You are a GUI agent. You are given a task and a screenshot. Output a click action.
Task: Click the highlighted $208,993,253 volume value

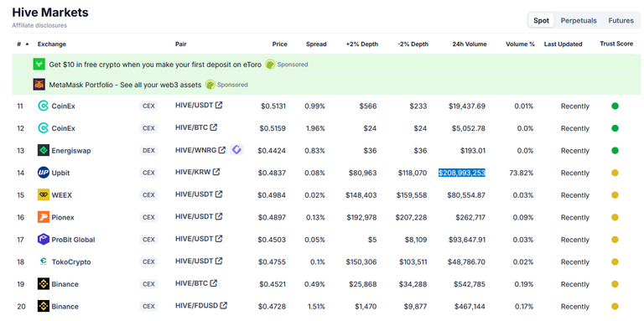(462, 173)
